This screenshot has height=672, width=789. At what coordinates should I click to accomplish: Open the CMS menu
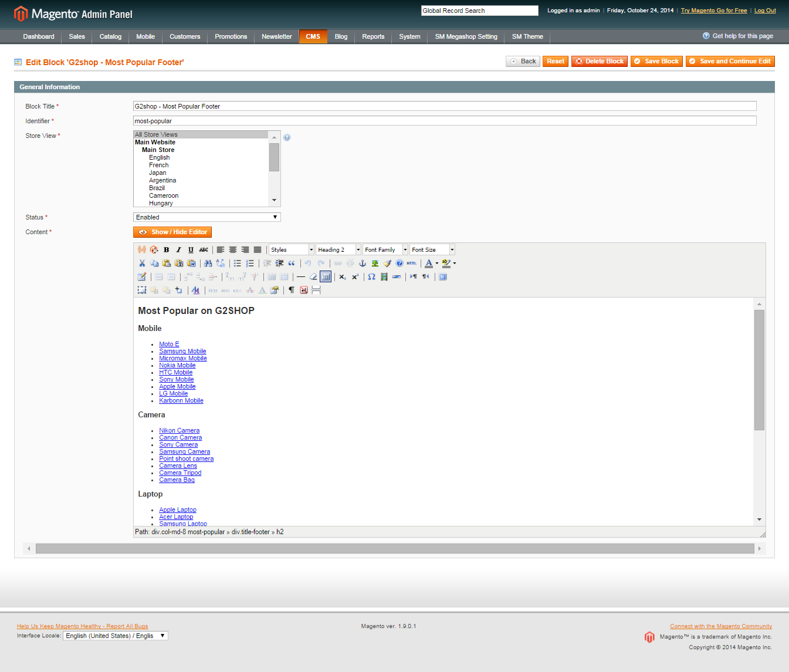click(x=313, y=36)
